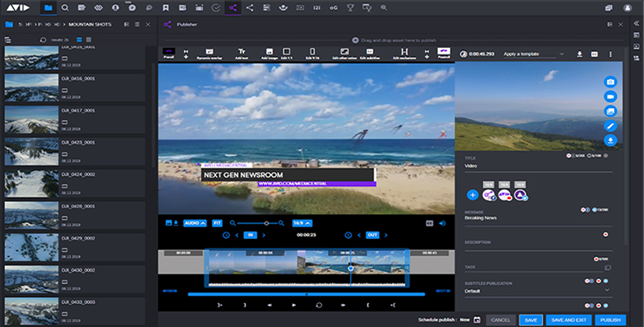Select the Facebook publishing account avatar
Image resolution: width=644 pixels, height=327 pixels.
tap(489, 195)
